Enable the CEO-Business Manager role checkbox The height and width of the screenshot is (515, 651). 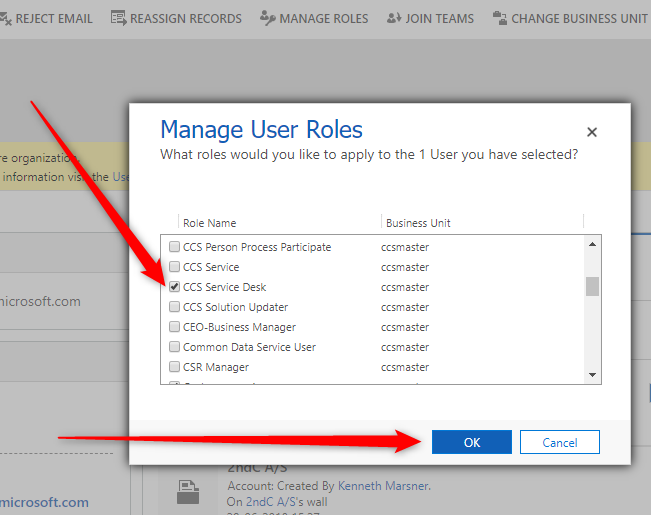[174, 327]
